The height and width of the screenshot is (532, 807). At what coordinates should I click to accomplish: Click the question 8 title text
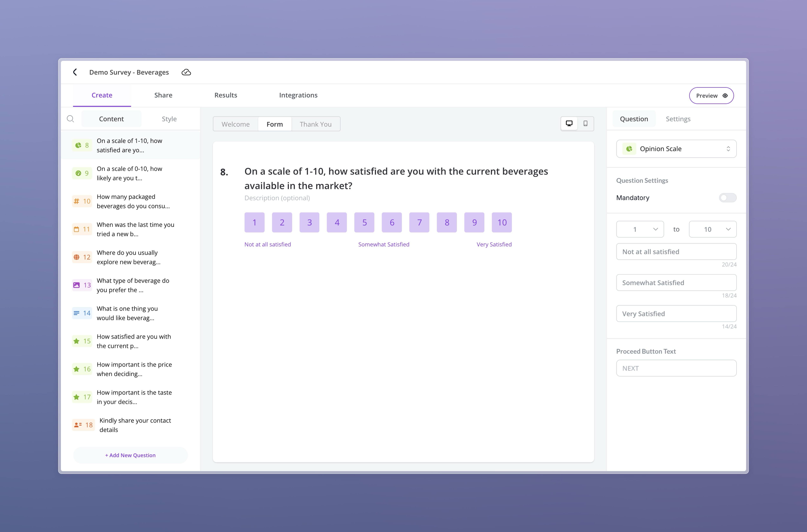[x=396, y=178]
